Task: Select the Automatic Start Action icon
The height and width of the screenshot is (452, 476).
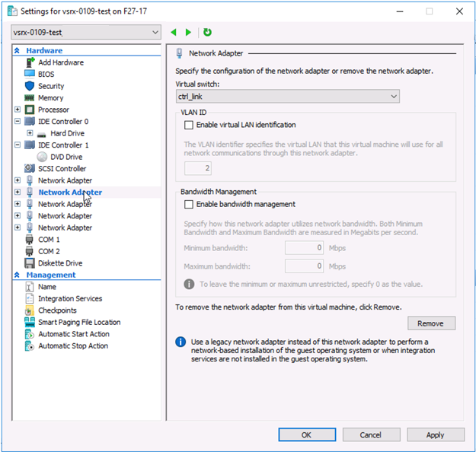Action: [29, 334]
